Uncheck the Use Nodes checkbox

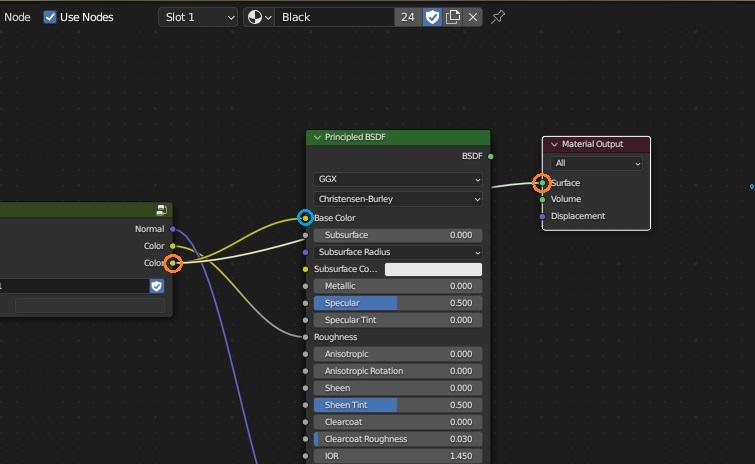(50, 17)
